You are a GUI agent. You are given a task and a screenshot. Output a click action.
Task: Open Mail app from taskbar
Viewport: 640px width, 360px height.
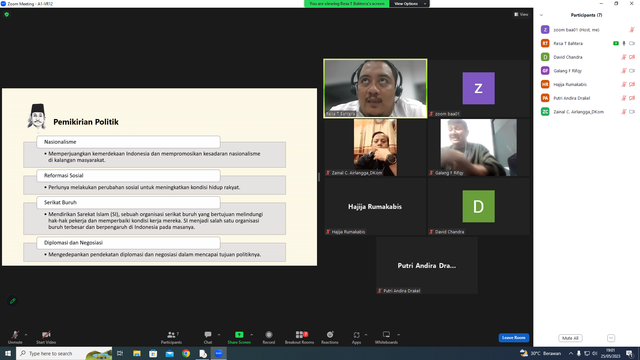(169, 353)
